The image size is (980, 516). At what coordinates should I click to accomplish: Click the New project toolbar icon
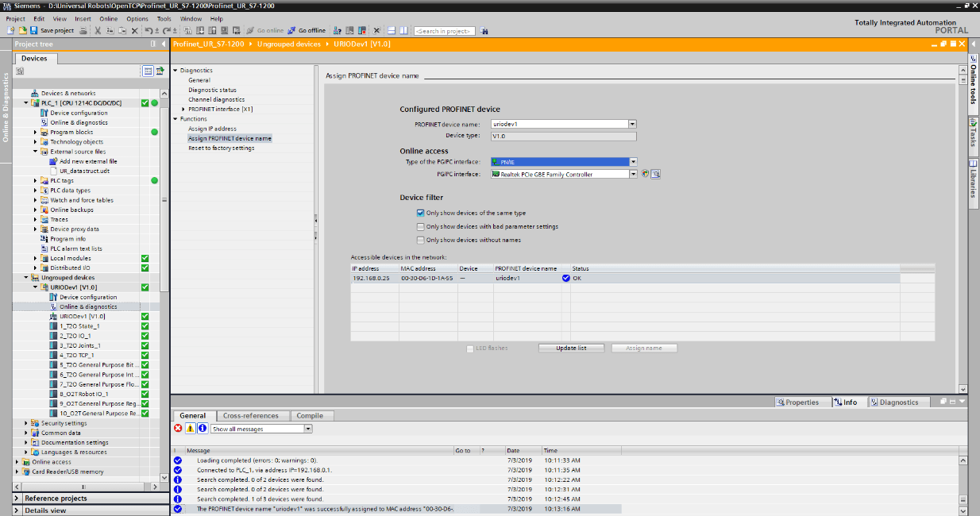(x=10, y=30)
